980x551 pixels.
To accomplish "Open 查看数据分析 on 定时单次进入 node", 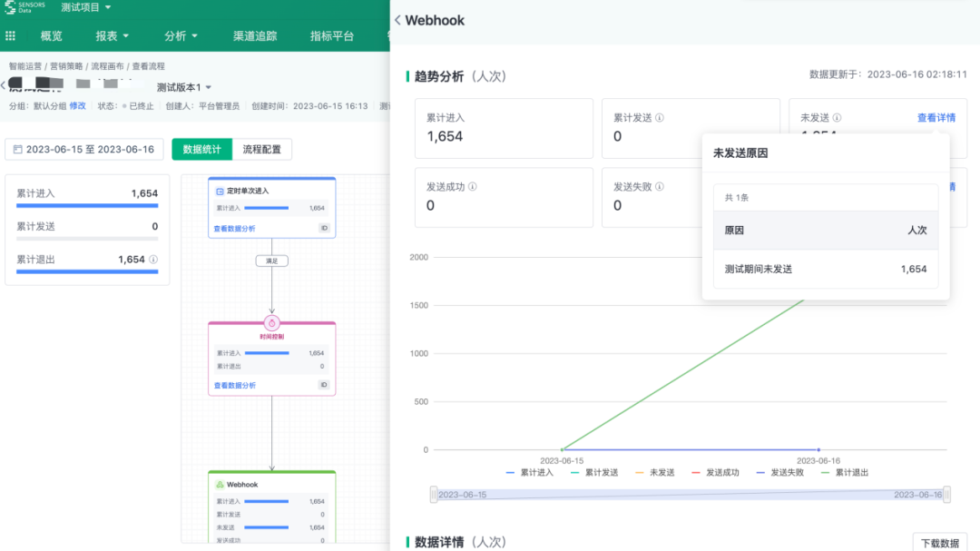I will pos(234,229).
